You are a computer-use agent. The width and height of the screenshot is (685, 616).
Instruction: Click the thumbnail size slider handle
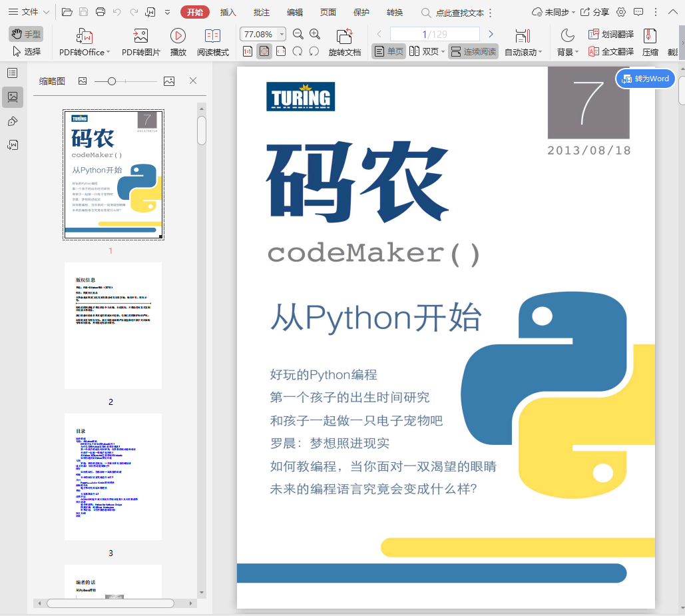point(111,81)
